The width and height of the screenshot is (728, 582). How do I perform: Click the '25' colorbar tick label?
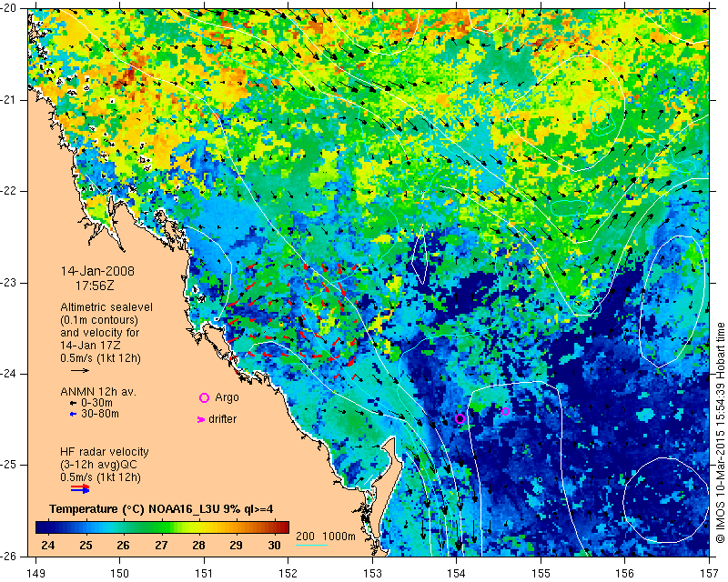click(86, 546)
